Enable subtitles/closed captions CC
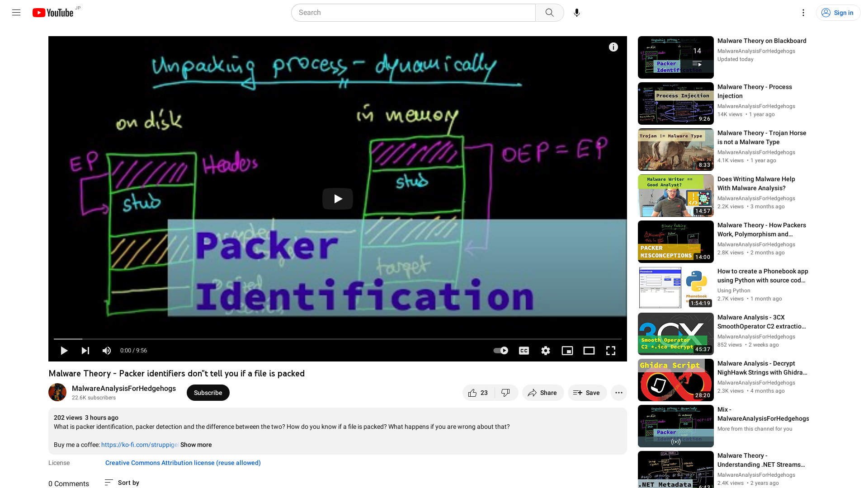The height and width of the screenshot is (488, 868). click(524, 350)
